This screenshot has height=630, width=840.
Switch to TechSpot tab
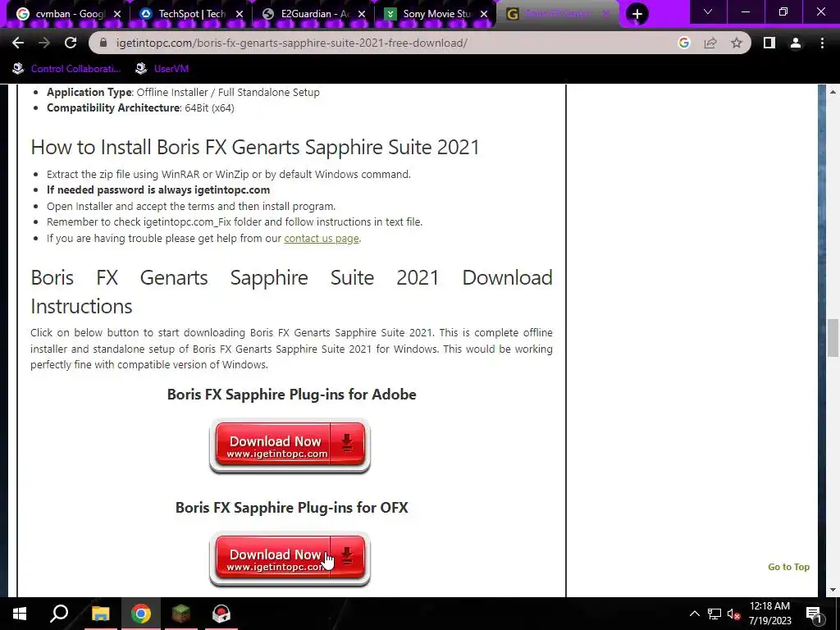click(x=192, y=14)
